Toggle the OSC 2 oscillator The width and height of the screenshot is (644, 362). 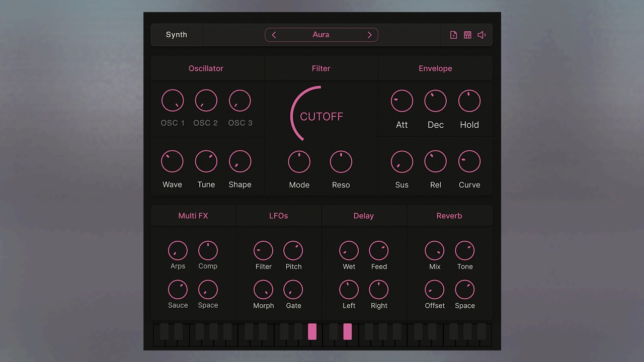[206, 101]
